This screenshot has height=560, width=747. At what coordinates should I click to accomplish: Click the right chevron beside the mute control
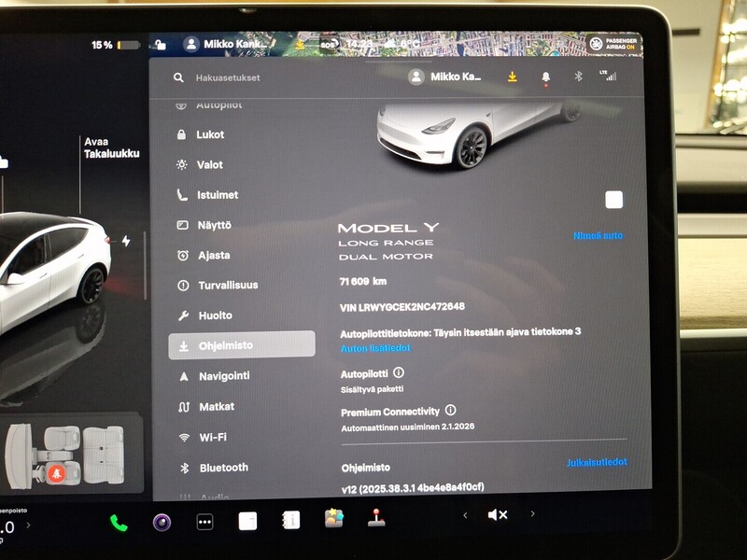(x=534, y=512)
